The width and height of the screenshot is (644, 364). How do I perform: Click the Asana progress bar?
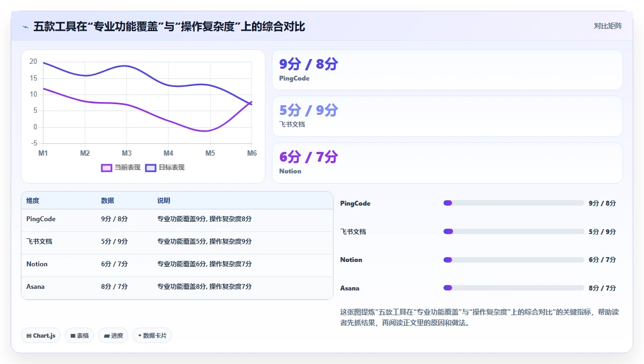(514, 288)
